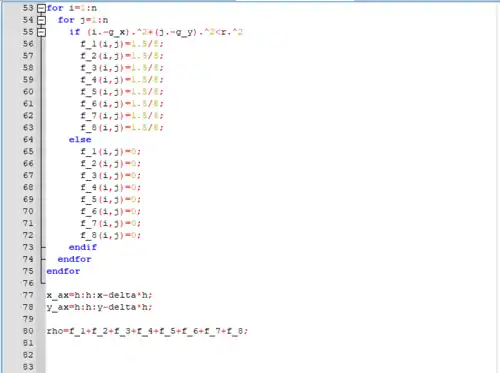Screen dimensions: 500x373
Task: Click the y_ax definition line
Action: pos(99,307)
